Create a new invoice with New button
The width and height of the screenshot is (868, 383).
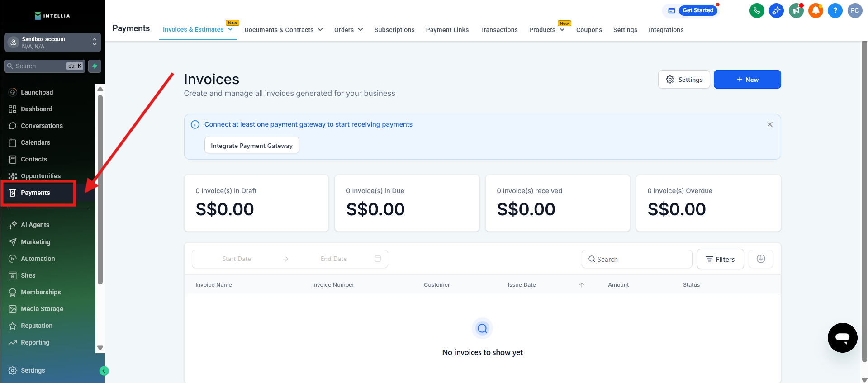tap(747, 80)
